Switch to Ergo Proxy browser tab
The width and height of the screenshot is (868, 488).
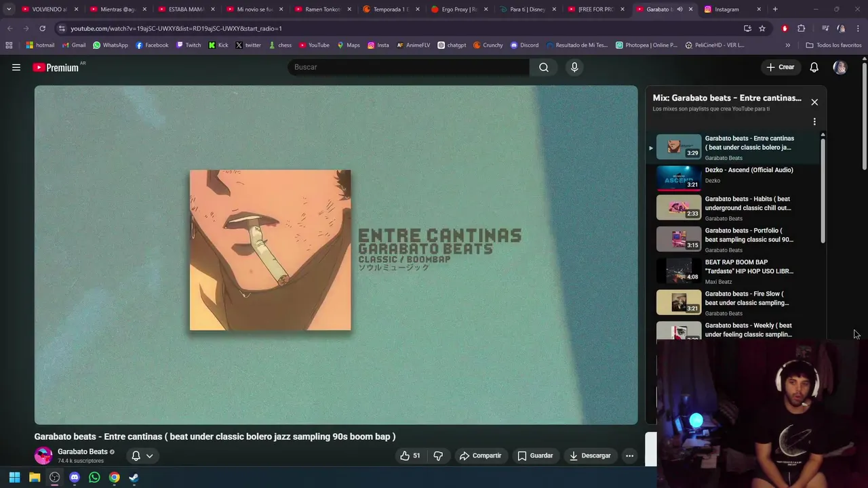pos(459,9)
